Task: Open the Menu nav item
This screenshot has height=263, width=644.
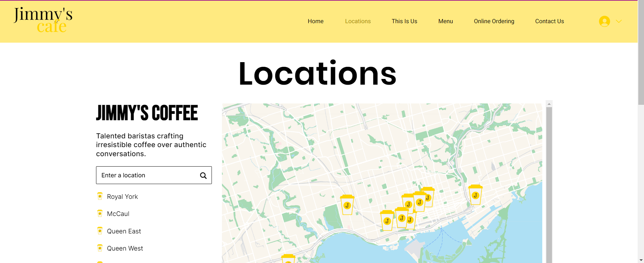Action: 446,21
